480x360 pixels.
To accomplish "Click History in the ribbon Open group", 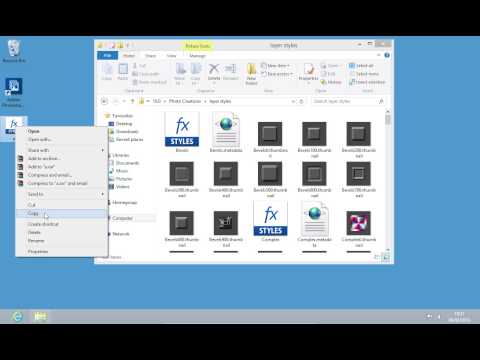I will pos(331,82).
